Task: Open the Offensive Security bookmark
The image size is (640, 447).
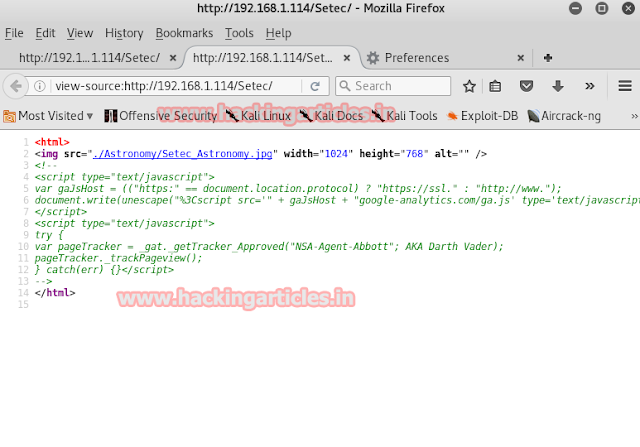Action: click(x=160, y=116)
